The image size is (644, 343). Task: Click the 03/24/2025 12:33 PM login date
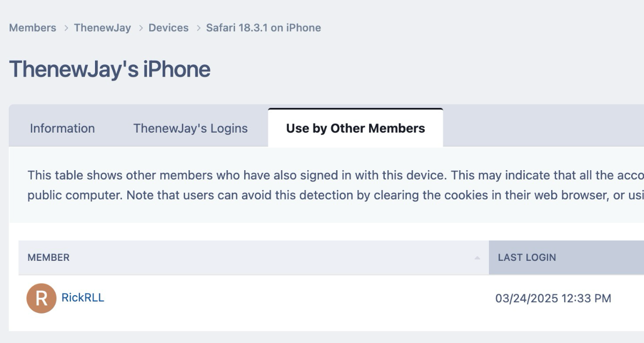pyautogui.click(x=553, y=298)
